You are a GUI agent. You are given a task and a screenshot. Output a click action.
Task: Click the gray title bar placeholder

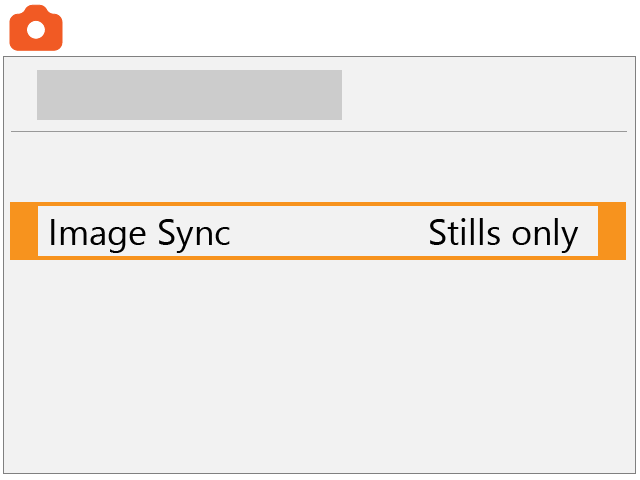coord(189,95)
